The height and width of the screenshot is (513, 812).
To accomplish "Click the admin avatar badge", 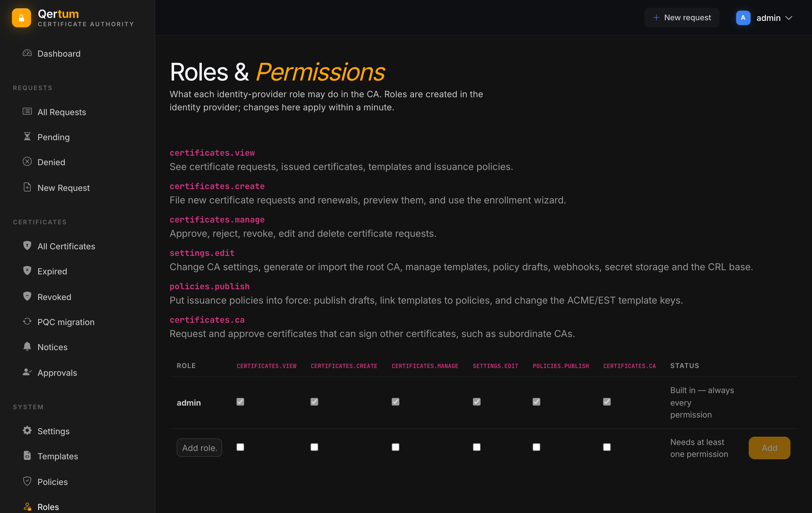I will pyautogui.click(x=743, y=18).
